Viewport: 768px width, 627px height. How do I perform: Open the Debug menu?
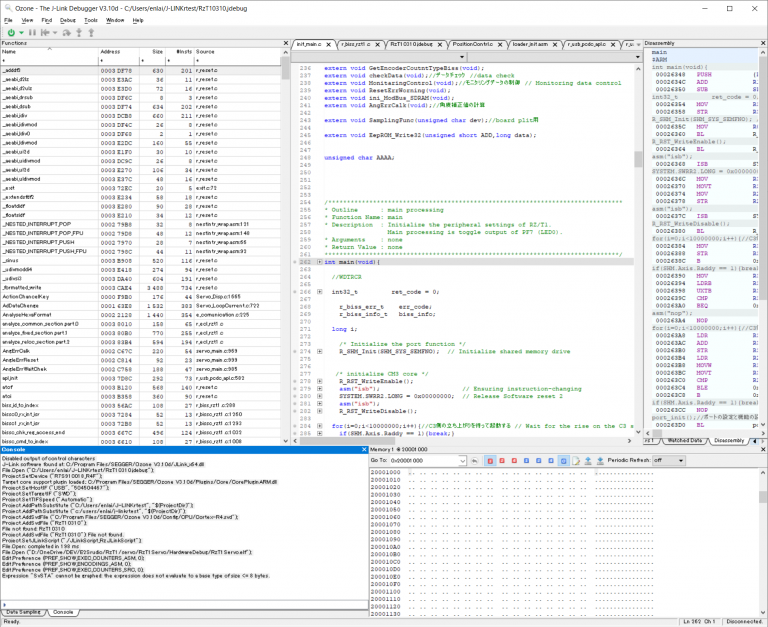click(68, 19)
